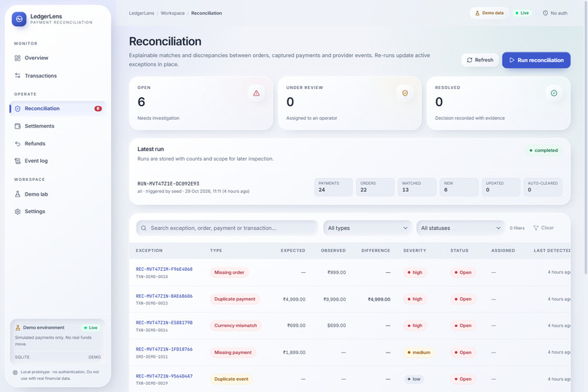Open exception REC-MVT47Z1N-E5881798

164,323
